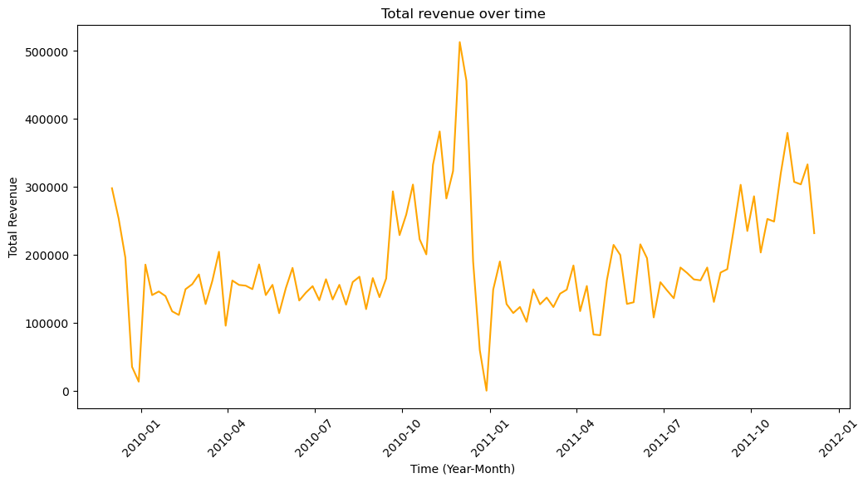Viewport: 868px width, 483px height.
Task: Click the highest revenue peak above 500000
Action: coord(459,42)
